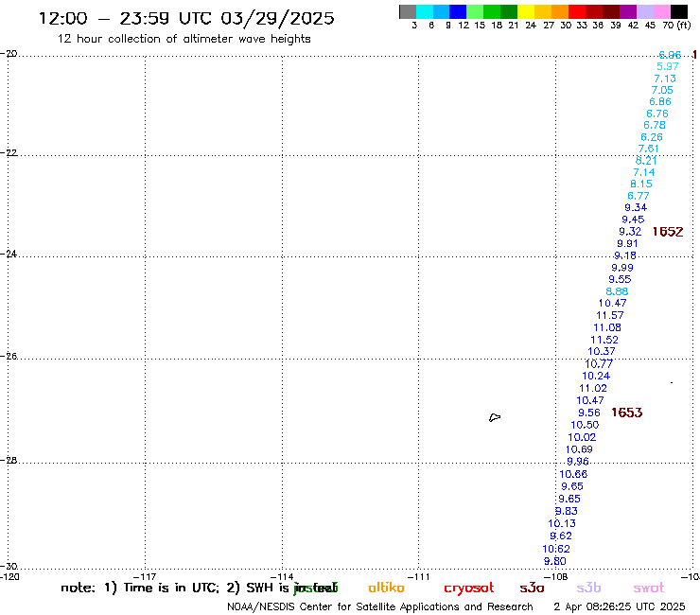Image resolution: width=700 pixels, height=615 pixels.
Task: Click the -22 latitude axis label
Action: tap(9, 153)
